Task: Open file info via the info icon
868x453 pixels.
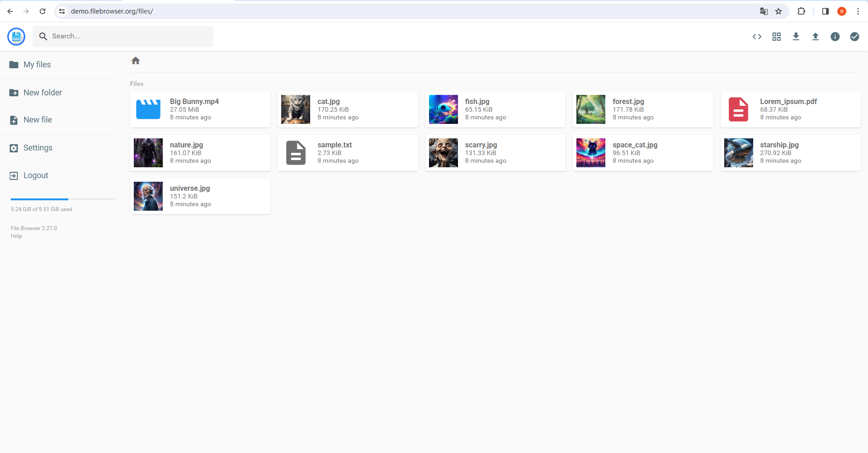Action: [x=835, y=37]
